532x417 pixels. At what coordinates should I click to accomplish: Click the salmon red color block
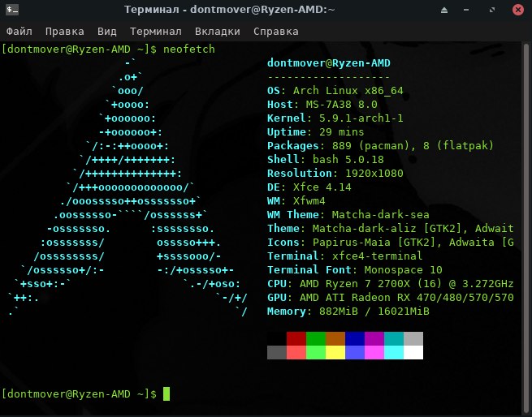(296, 352)
